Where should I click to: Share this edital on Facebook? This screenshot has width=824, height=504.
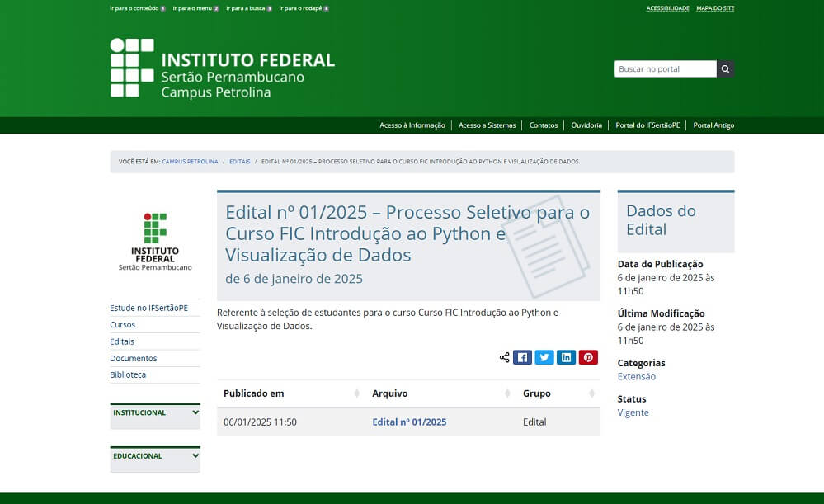(x=522, y=357)
